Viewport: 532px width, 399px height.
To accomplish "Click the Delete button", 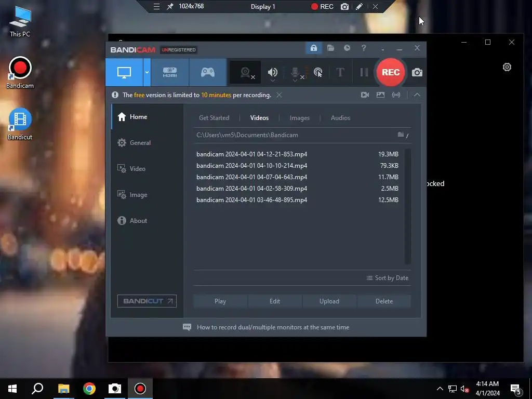I will pyautogui.click(x=384, y=301).
